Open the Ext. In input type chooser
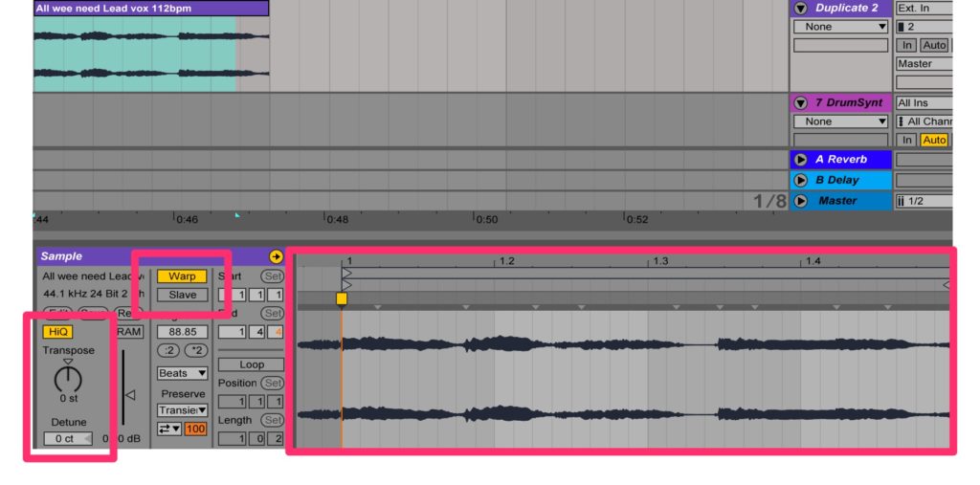 tap(924, 8)
